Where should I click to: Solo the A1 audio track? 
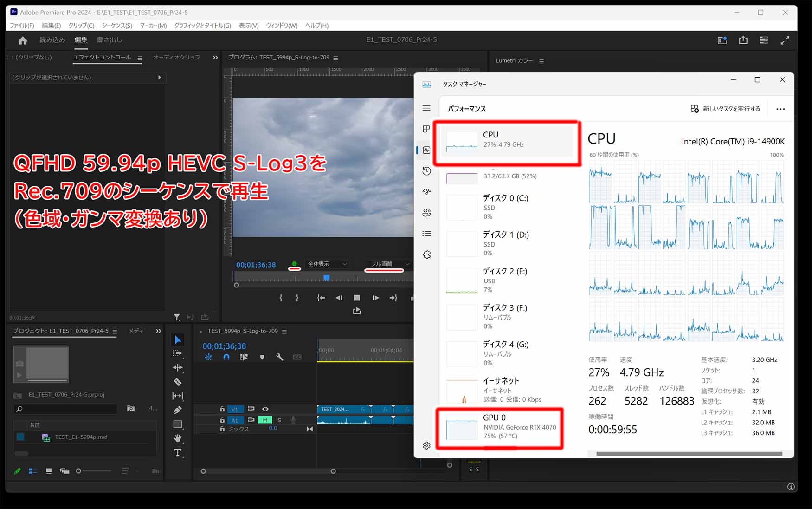tap(279, 419)
